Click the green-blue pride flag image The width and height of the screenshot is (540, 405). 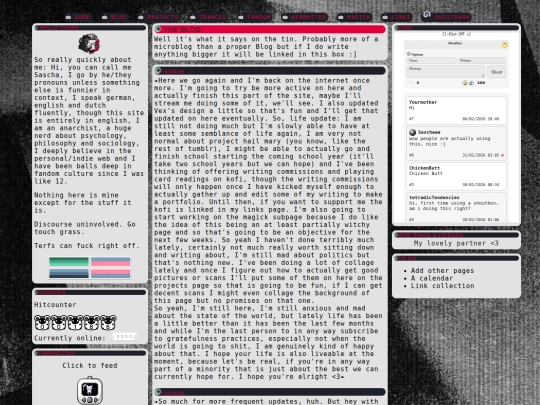(x=69, y=268)
